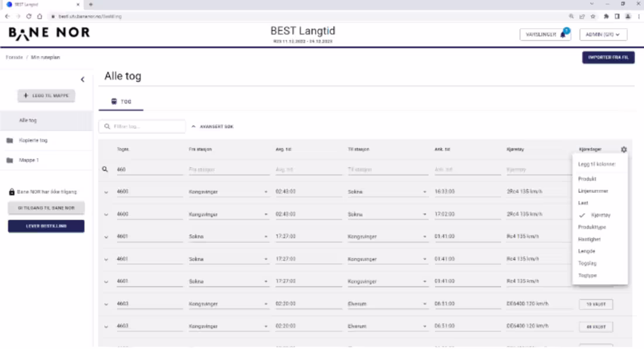Click the LEGG TIL MAPPE button
The width and height of the screenshot is (644, 349).
46,95
